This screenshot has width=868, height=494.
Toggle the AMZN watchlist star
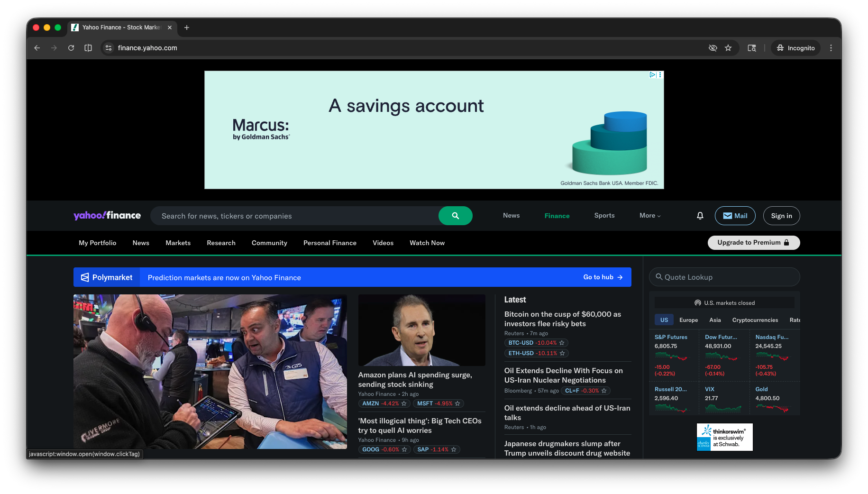tap(404, 403)
